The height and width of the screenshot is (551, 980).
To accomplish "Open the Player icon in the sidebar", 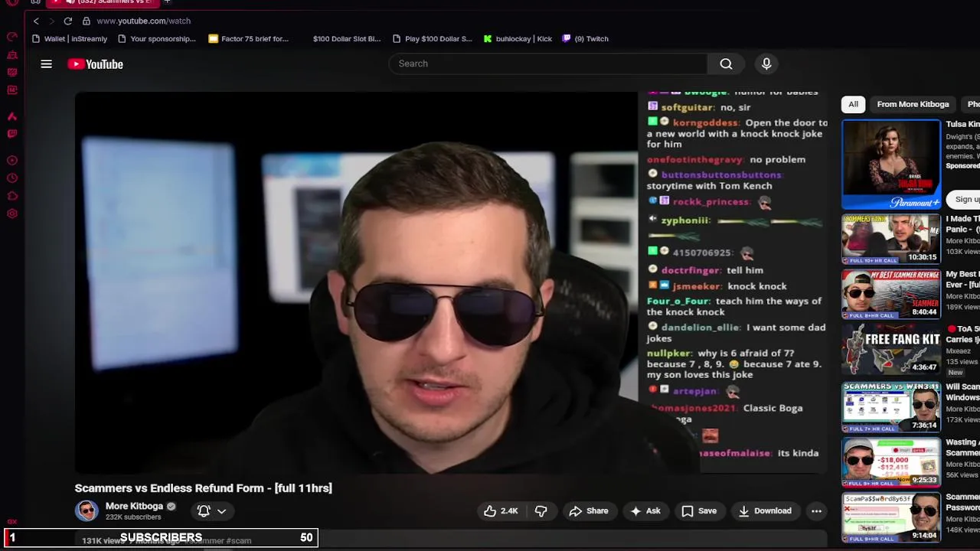I will 12,160.
